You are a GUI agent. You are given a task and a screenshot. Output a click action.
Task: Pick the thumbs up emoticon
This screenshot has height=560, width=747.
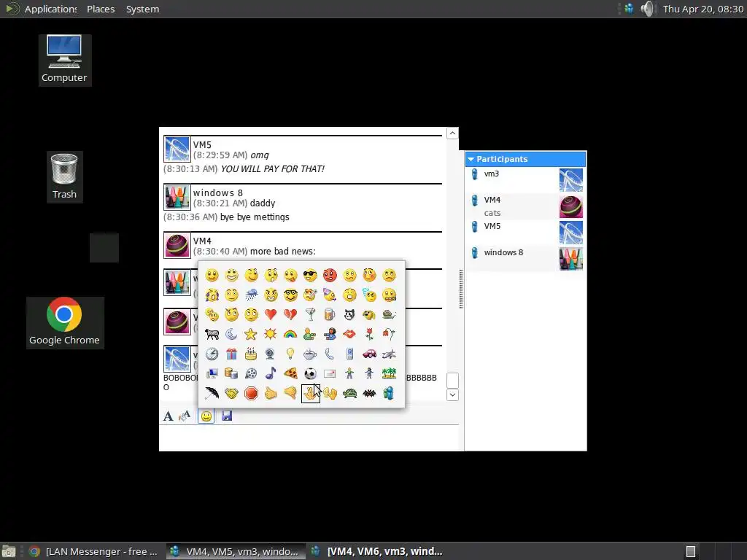[x=271, y=393]
